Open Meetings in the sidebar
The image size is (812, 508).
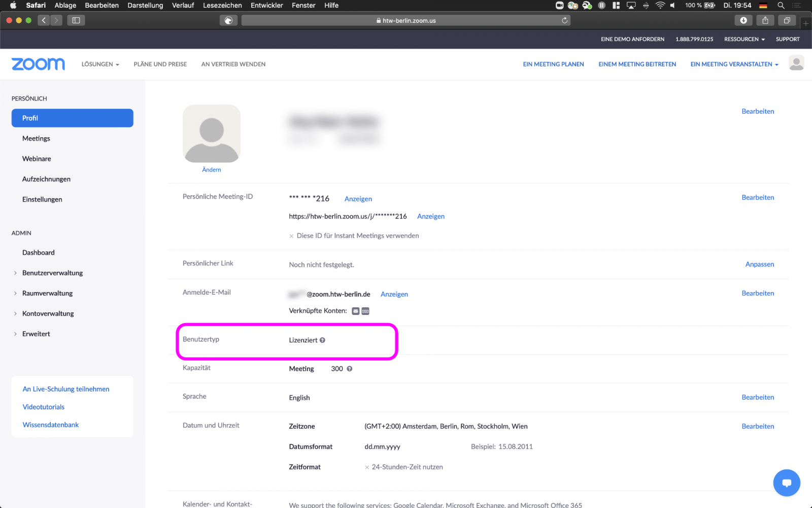pyautogui.click(x=36, y=138)
